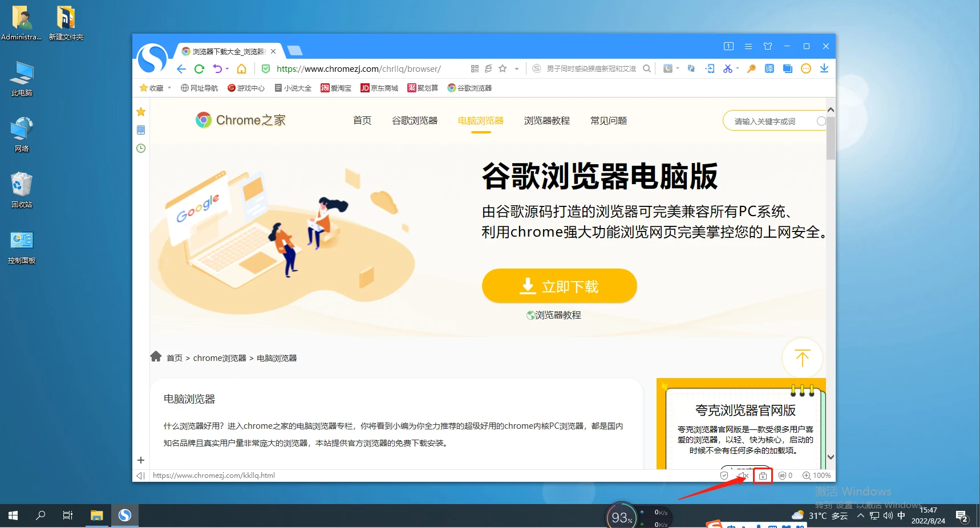Image resolution: width=980 pixels, height=528 pixels.
Task: Close the 浏览器下载大全 tab
Action: click(x=273, y=51)
